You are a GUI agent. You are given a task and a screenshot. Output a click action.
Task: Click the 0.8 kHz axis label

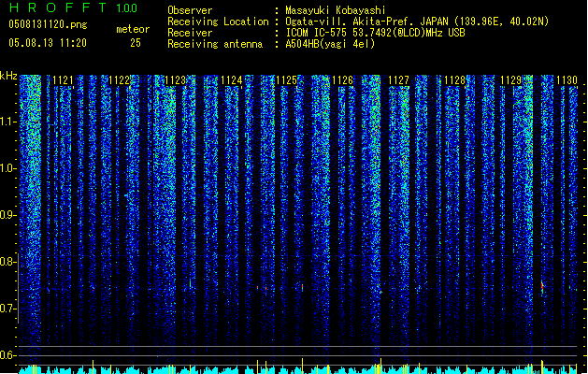[x=7, y=262]
